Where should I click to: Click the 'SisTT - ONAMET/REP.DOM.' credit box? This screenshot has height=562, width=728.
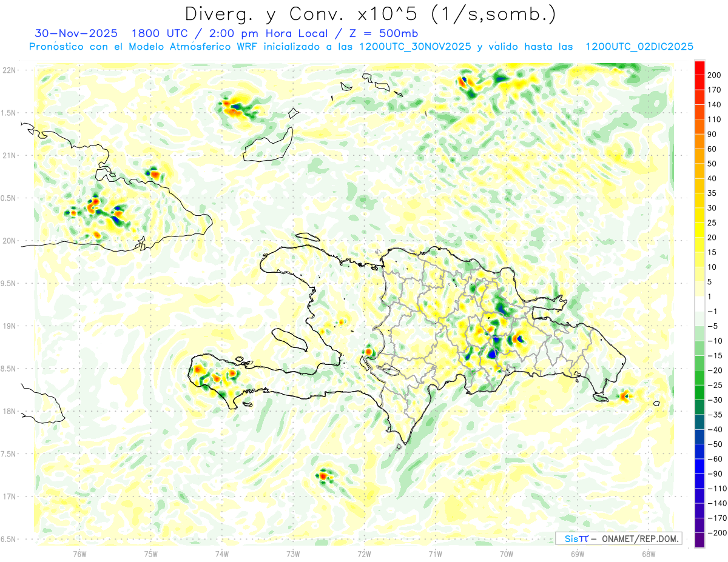pyautogui.click(x=618, y=538)
